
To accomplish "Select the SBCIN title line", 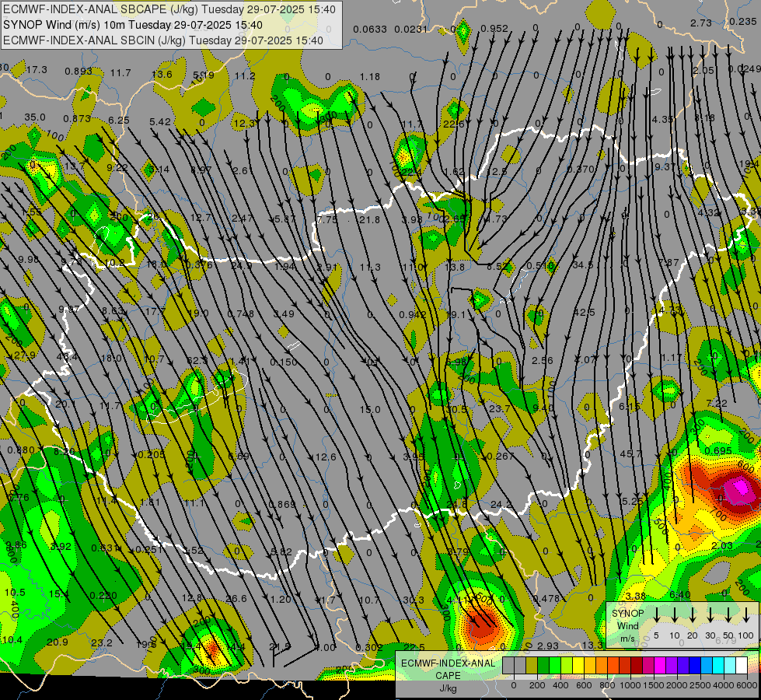I will tap(163, 40).
